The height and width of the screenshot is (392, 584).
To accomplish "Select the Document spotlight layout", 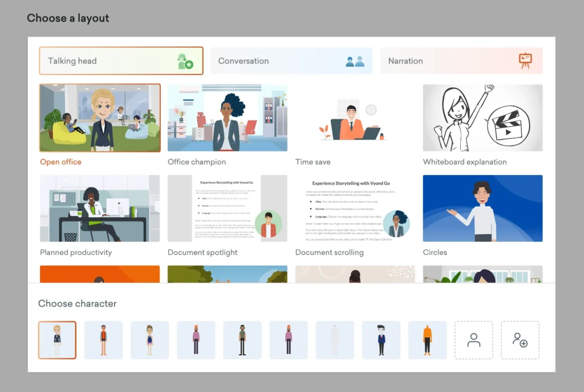I will click(227, 208).
